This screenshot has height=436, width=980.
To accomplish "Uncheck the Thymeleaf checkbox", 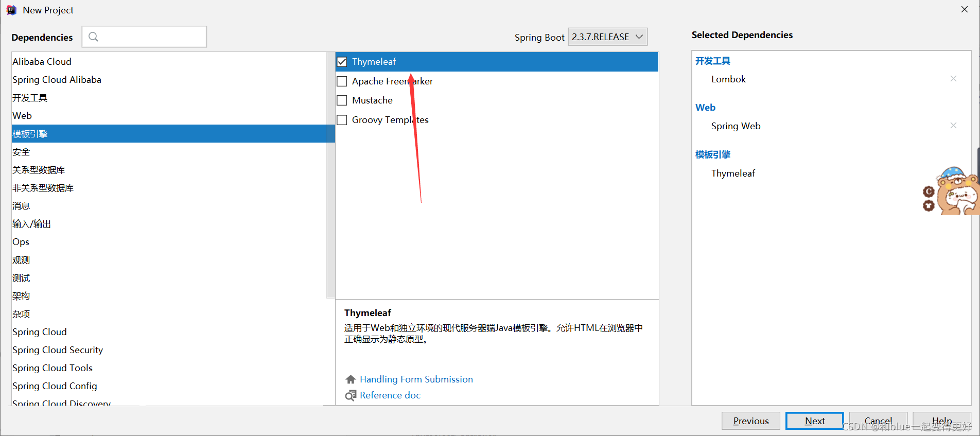I will (342, 62).
